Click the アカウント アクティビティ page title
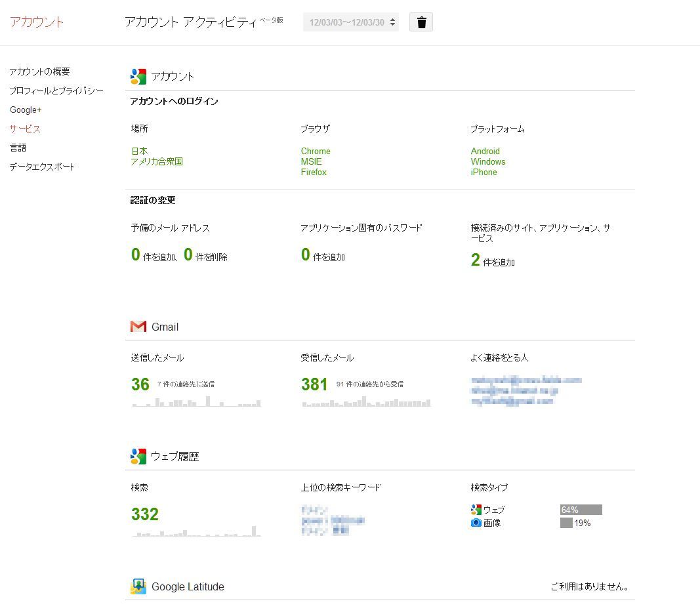Image resolution: width=700 pixels, height=614 pixels. [x=191, y=22]
